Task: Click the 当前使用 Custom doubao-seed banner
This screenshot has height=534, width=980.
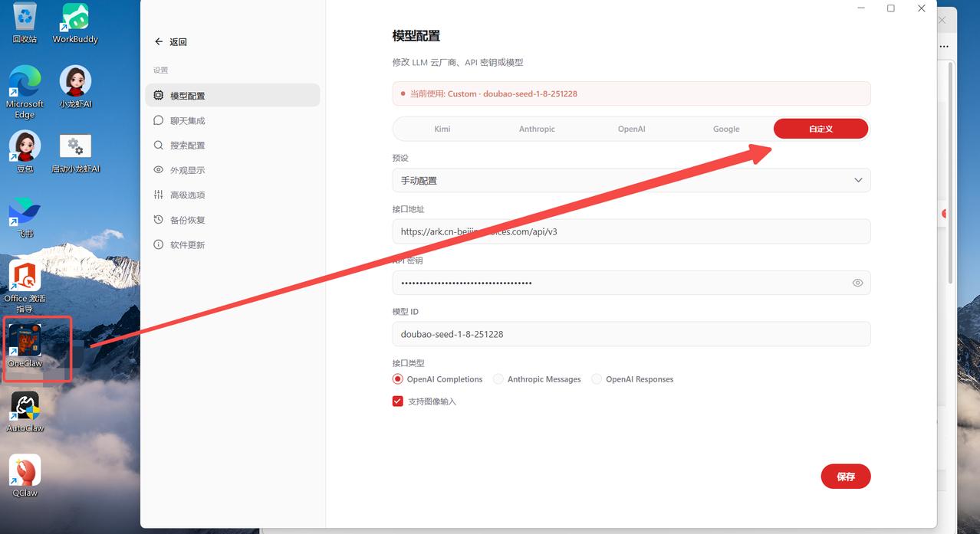Action: (x=631, y=93)
